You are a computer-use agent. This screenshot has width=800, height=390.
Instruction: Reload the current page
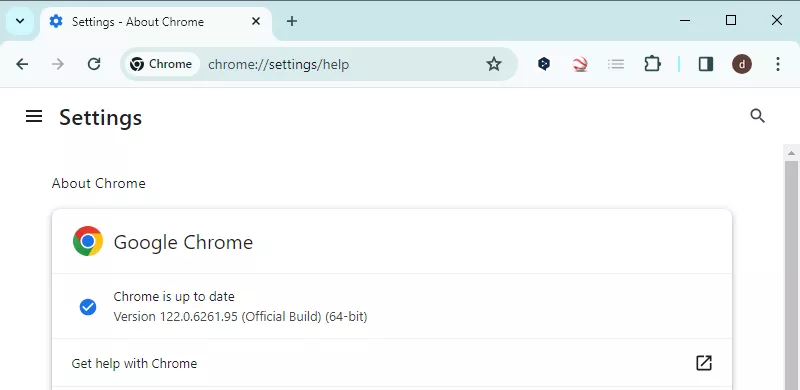click(x=94, y=64)
